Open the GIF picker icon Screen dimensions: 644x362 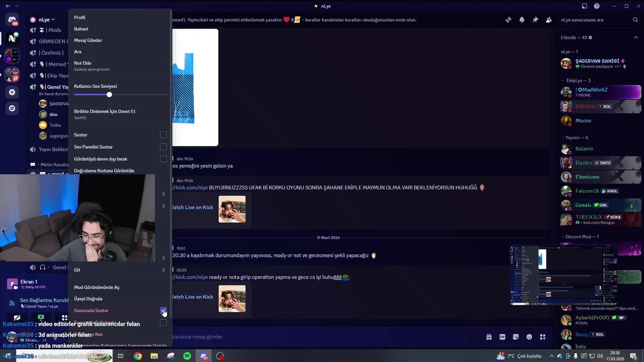coord(502,337)
